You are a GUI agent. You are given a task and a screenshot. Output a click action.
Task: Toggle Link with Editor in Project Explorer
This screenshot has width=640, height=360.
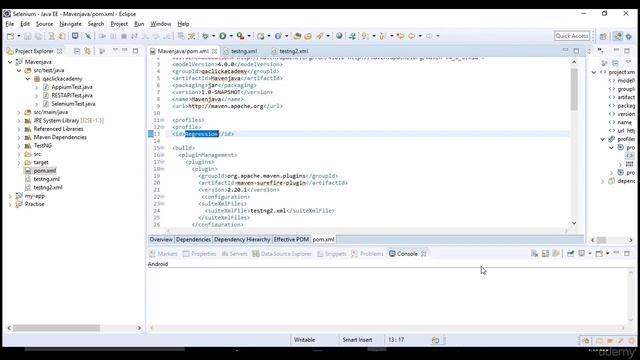(87, 51)
